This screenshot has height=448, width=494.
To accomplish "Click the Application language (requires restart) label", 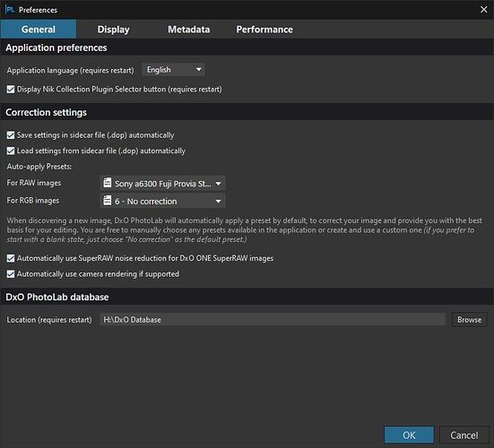I will 70,70.
